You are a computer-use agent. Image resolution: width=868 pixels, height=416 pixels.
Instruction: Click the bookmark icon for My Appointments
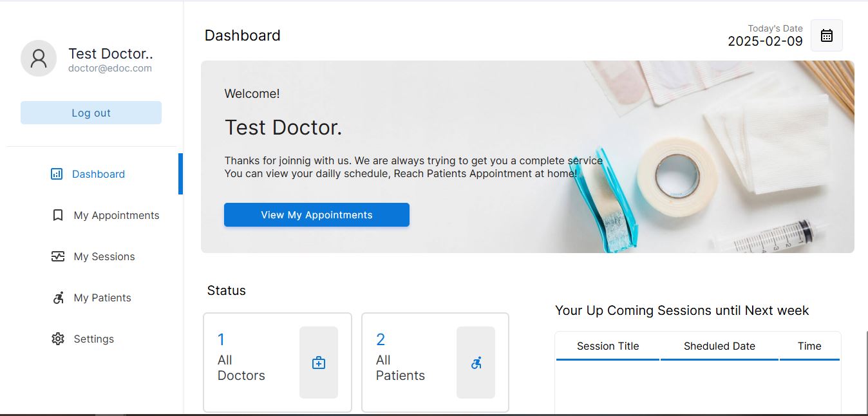click(58, 215)
